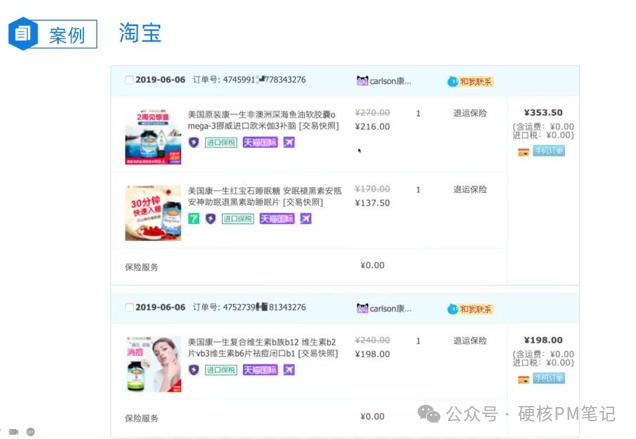Click the blue hexagon 案例 document icon
The width and height of the screenshot is (636, 439).
(x=23, y=34)
